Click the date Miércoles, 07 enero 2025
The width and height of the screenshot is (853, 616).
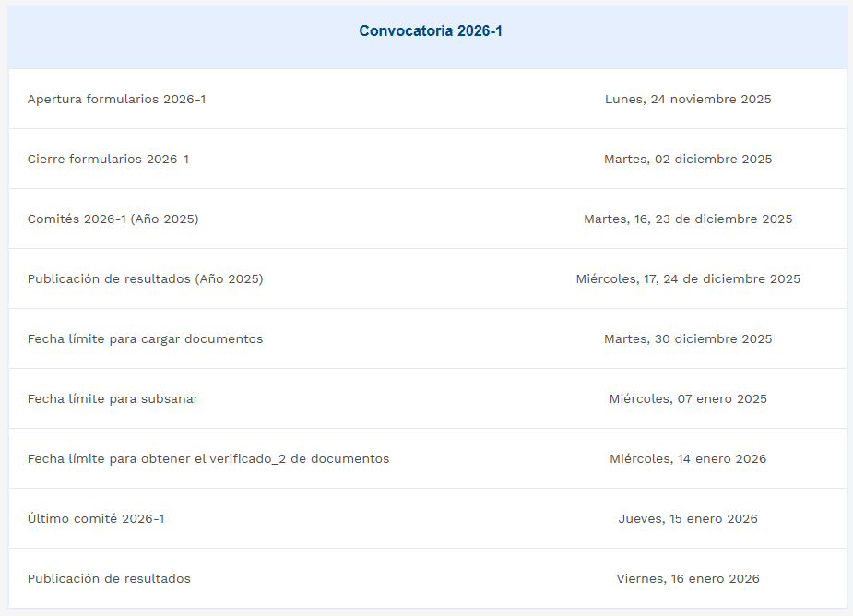[688, 398]
